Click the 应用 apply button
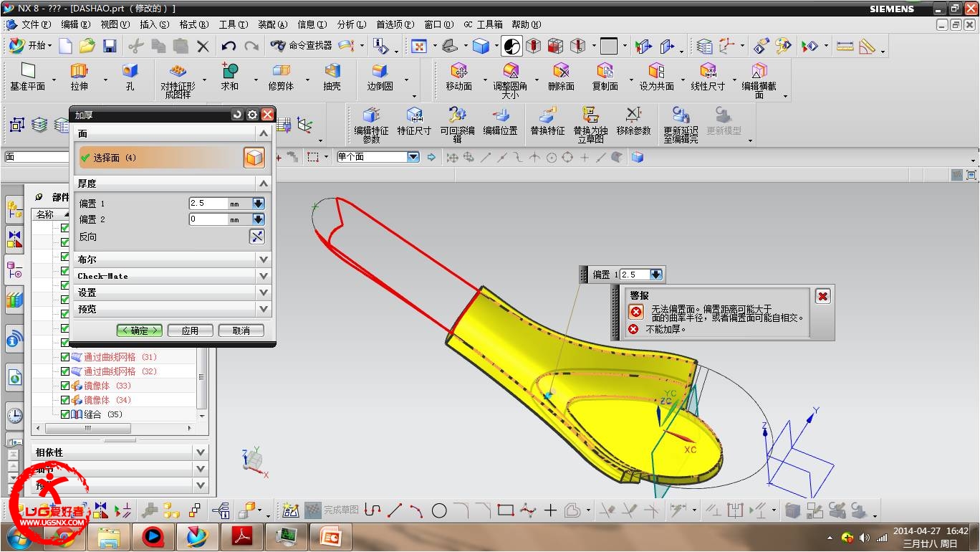Viewport: 980px width, 552px height. tap(190, 330)
